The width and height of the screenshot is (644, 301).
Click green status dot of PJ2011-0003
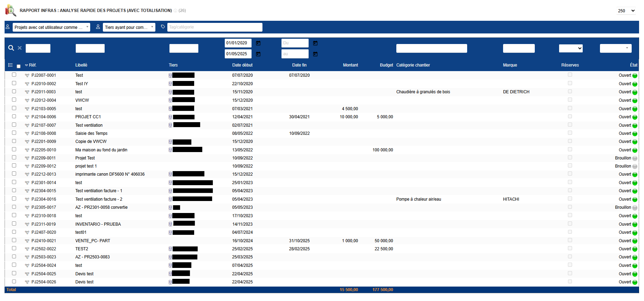[x=635, y=92]
